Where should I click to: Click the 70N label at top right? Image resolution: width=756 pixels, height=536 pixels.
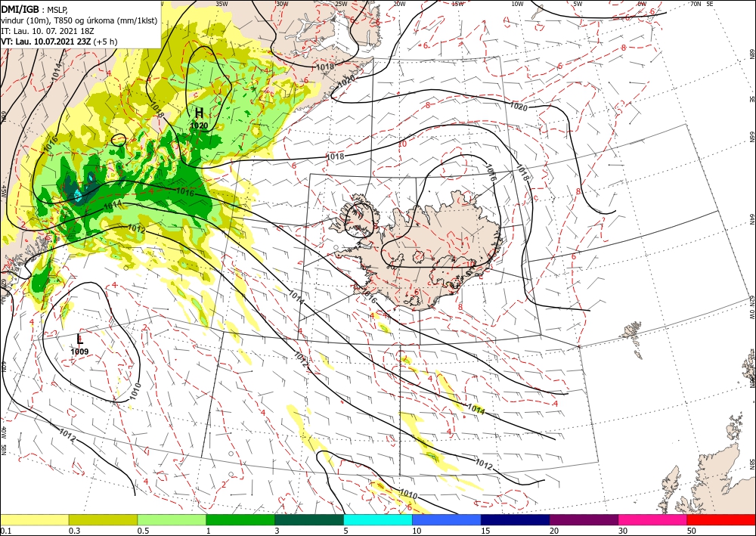[696, 4]
